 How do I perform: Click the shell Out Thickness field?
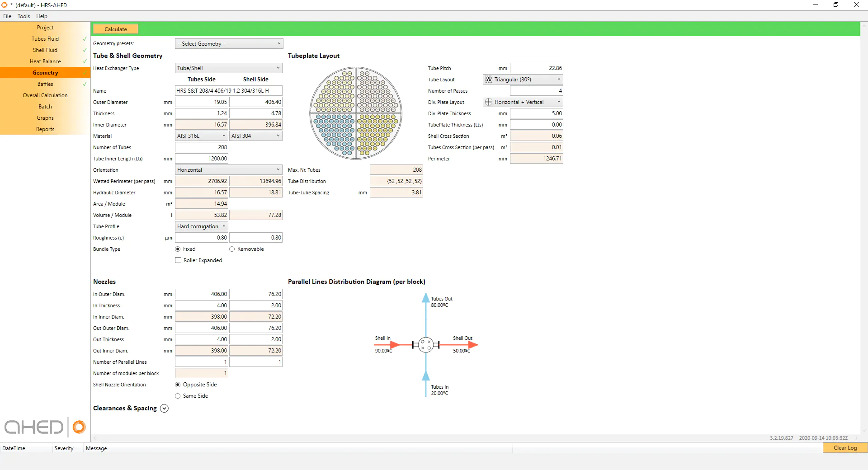(256, 339)
